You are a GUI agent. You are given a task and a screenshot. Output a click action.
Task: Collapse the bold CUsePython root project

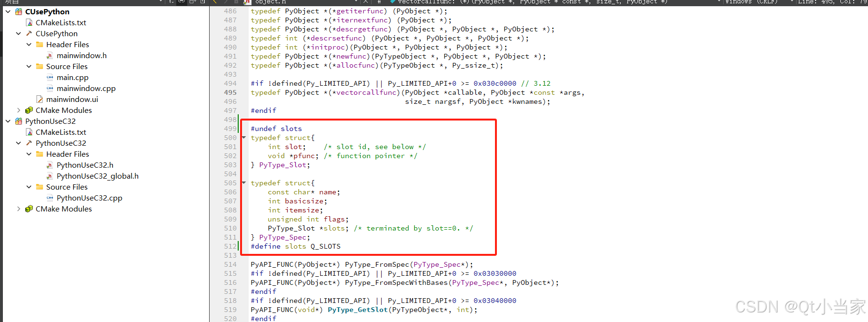(8, 11)
